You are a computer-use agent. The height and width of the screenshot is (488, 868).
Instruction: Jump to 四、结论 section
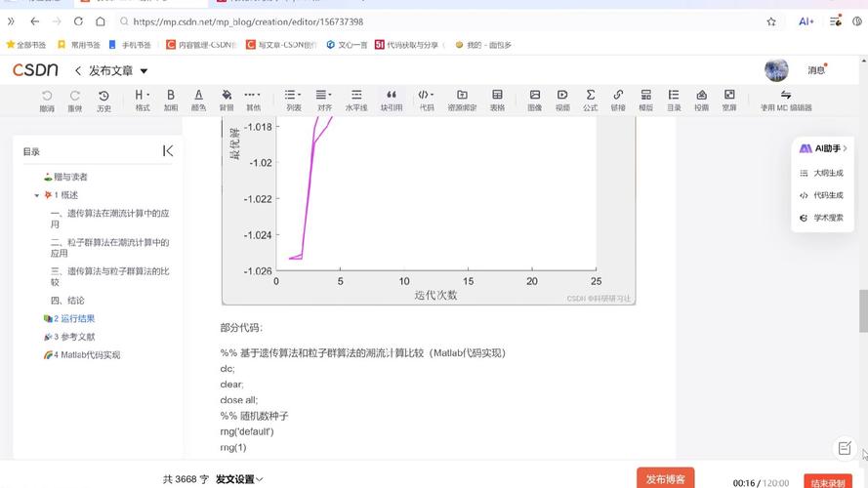[67, 301]
